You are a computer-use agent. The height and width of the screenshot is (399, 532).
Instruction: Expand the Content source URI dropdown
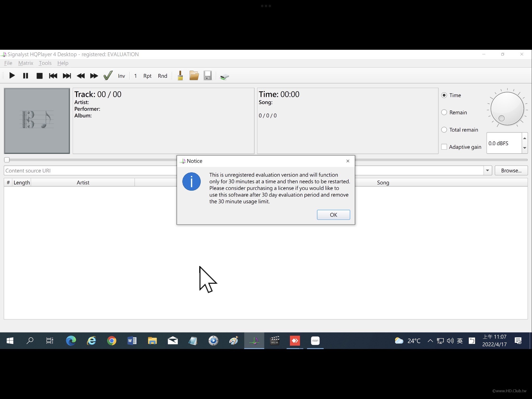(488, 171)
